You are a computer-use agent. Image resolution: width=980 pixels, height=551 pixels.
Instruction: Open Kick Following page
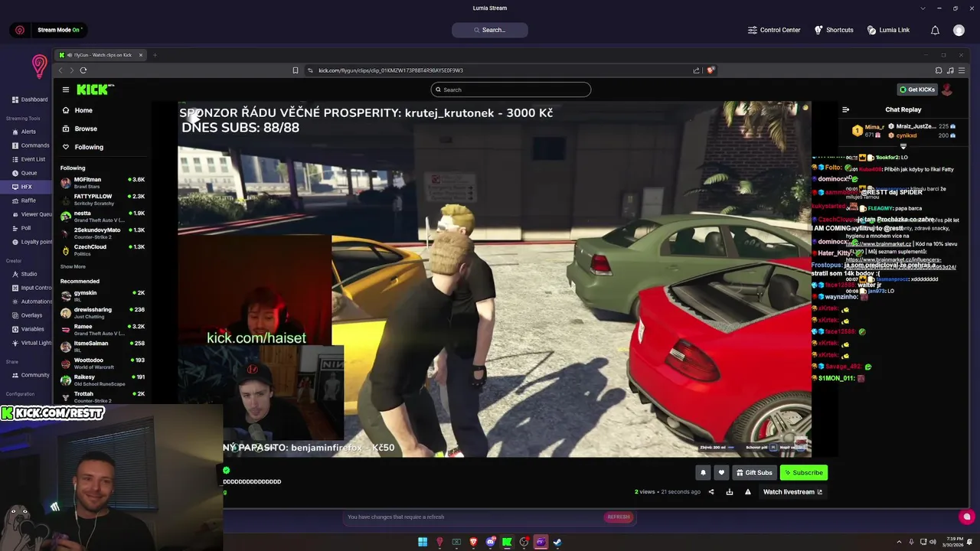[x=83, y=147]
